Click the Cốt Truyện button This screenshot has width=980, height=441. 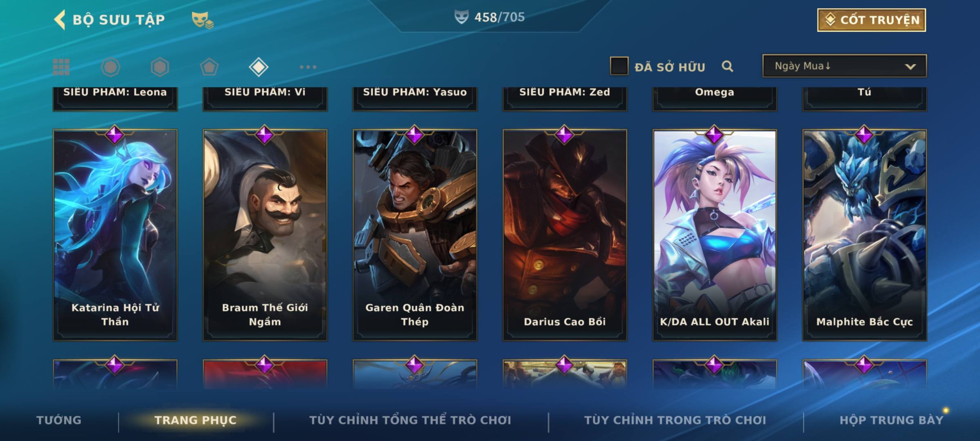tap(871, 20)
